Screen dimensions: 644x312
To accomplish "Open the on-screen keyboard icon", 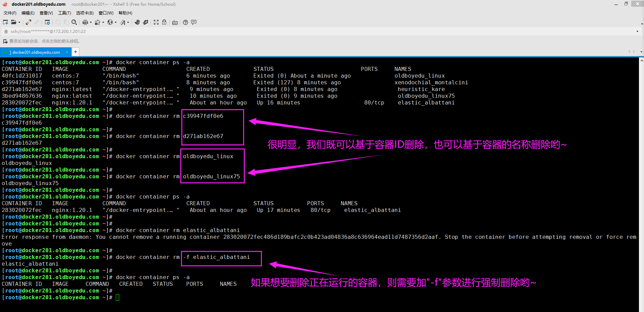I will pos(175,23).
